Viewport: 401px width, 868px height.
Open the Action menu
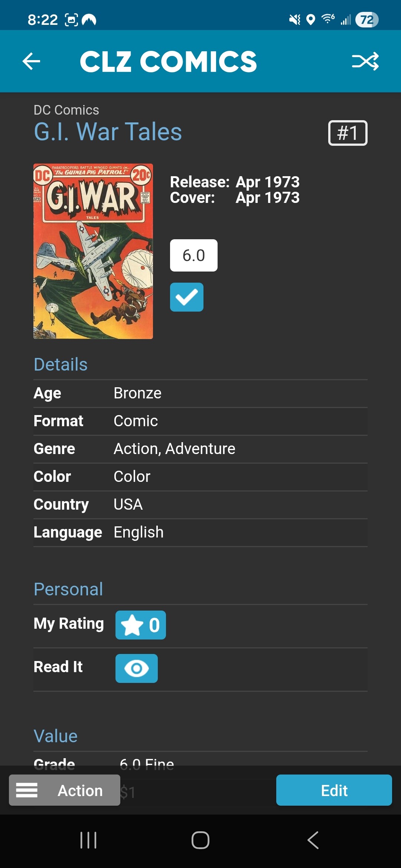click(x=65, y=790)
